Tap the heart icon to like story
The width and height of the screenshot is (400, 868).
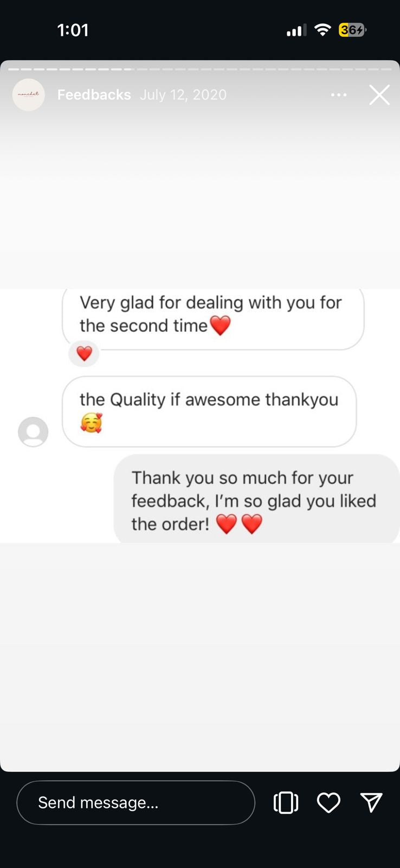pyautogui.click(x=328, y=803)
